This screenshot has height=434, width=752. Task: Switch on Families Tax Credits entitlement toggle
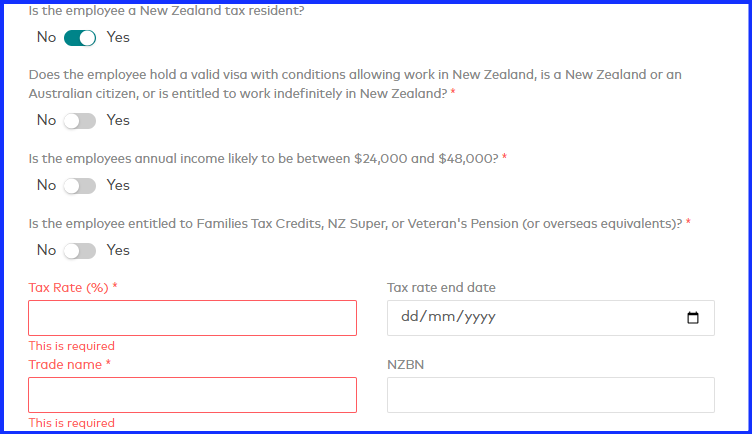[80, 251]
